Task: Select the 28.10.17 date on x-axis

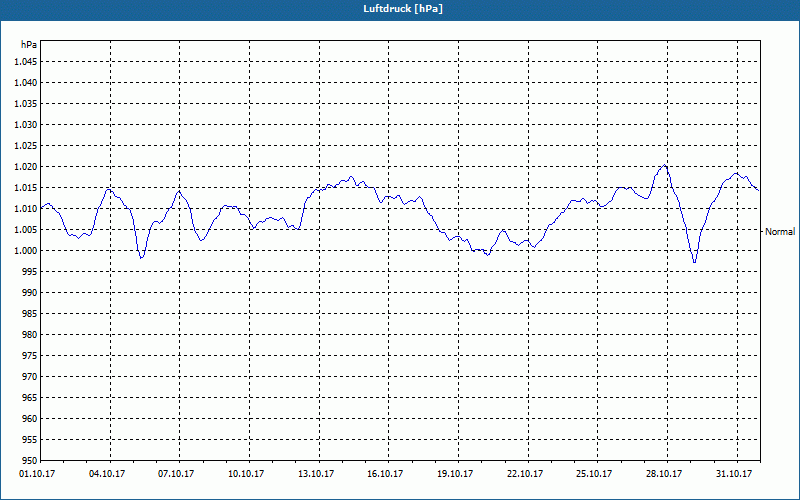Action: pyautogui.click(x=664, y=474)
